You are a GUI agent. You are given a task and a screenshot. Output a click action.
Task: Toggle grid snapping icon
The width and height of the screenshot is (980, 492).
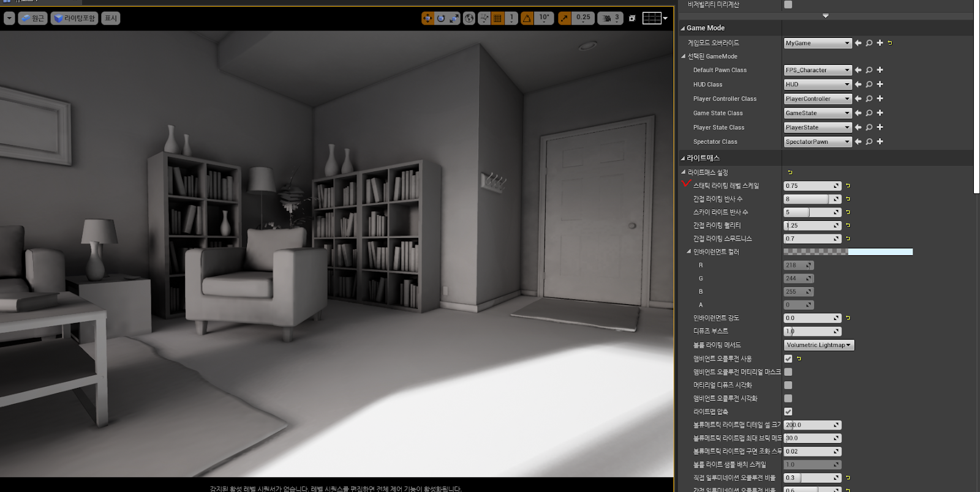[497, 18]
